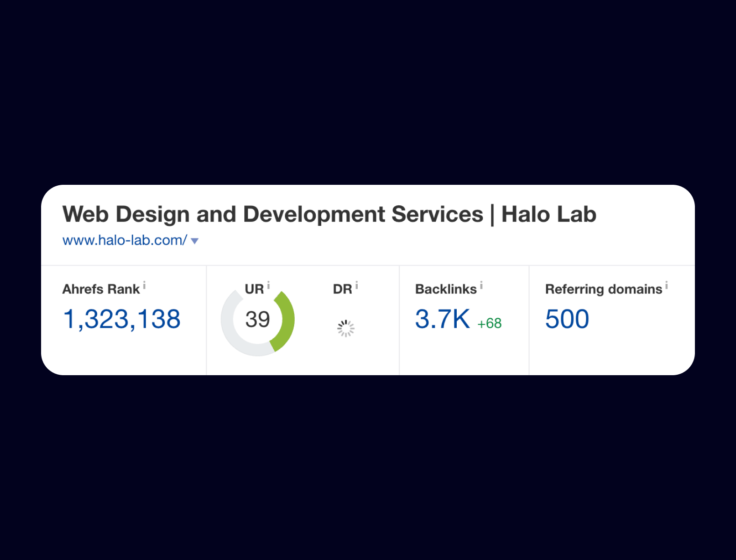Open the 500 referring domains count
The width and height of the screenshot is (736, 560).
pyautogui.click(x=567, y=319)
